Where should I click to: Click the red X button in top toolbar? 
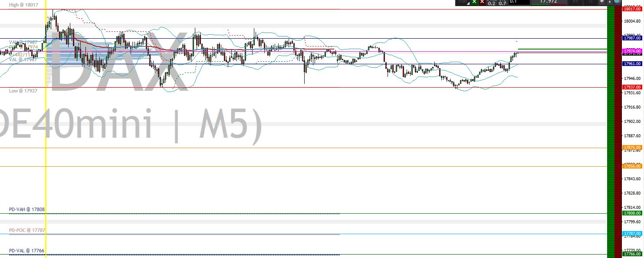coord(482,2)
